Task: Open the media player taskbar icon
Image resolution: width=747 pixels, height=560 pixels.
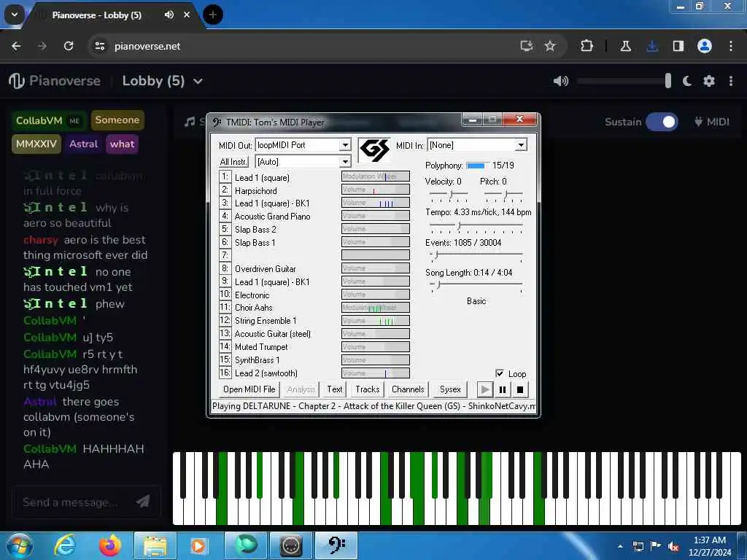Action: 198,545
